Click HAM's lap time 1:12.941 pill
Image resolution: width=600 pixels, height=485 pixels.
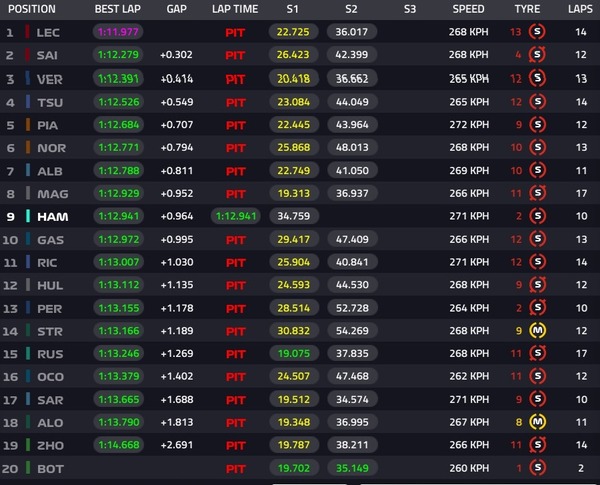pyautogui.click(x=236, y=216)
